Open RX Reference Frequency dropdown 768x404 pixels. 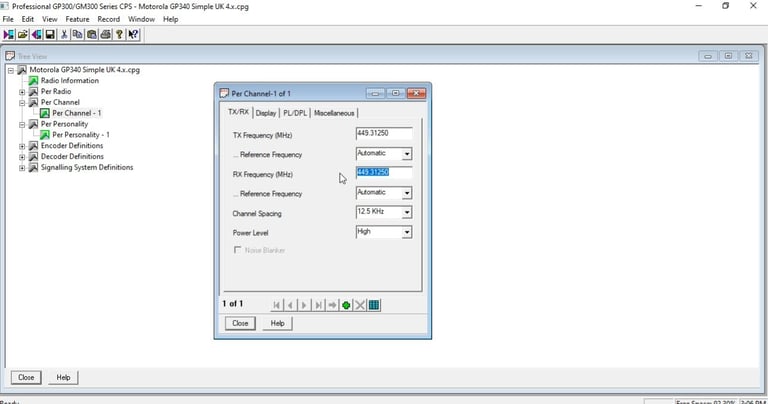click(x=407, y=193)
